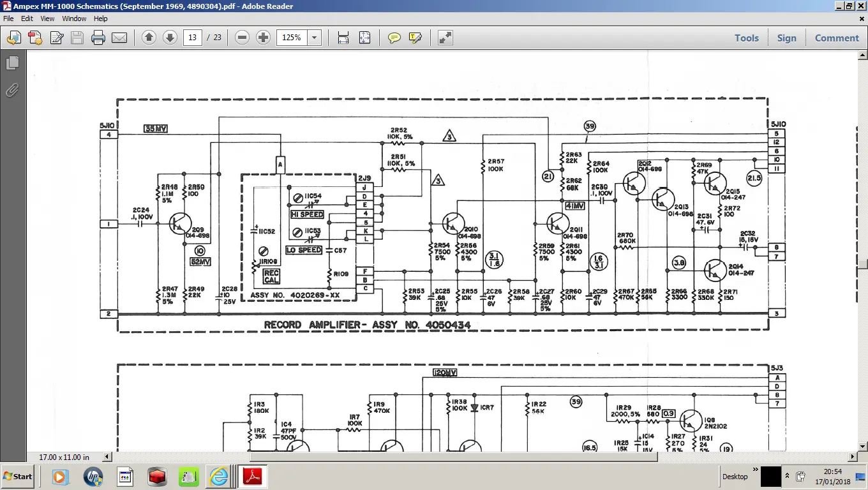Open the Window menu

(74, 19)
